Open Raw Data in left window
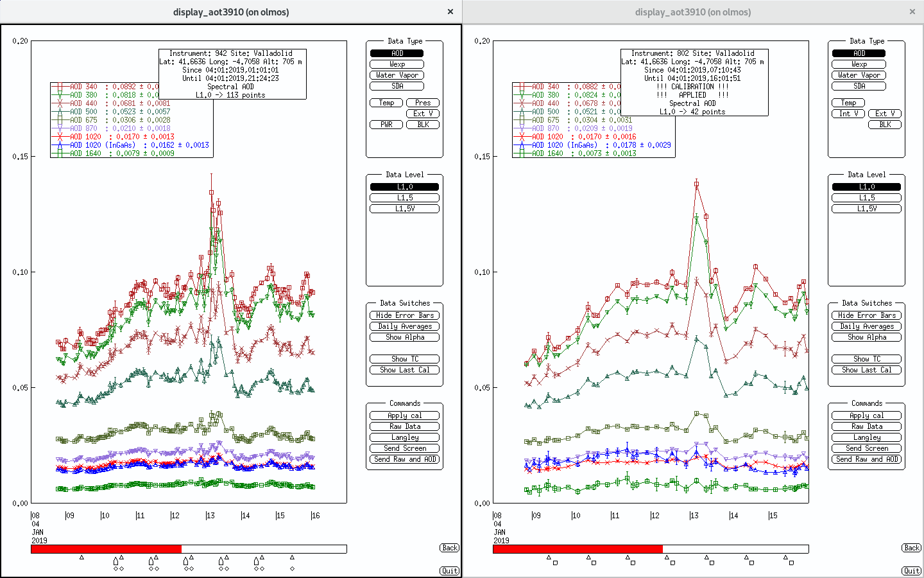The height and width of the screenshot is (578, 924). [x=404, y=426]
